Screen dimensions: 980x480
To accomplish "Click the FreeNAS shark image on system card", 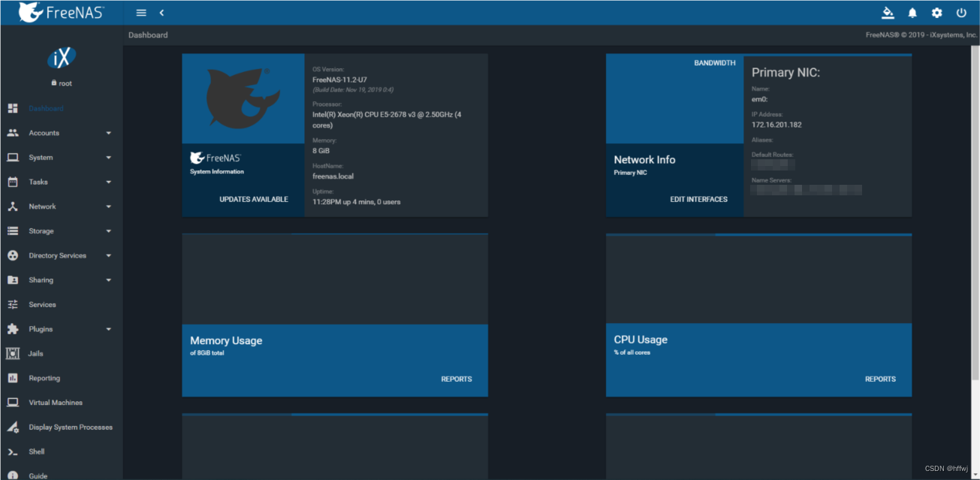I will [x=243, y=98].
